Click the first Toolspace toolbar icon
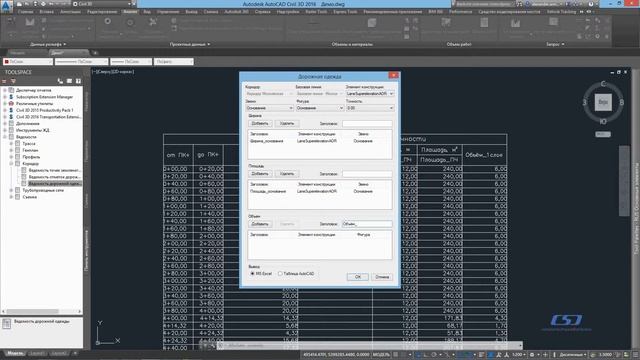The image size is (640, 360). coord(4,81)
